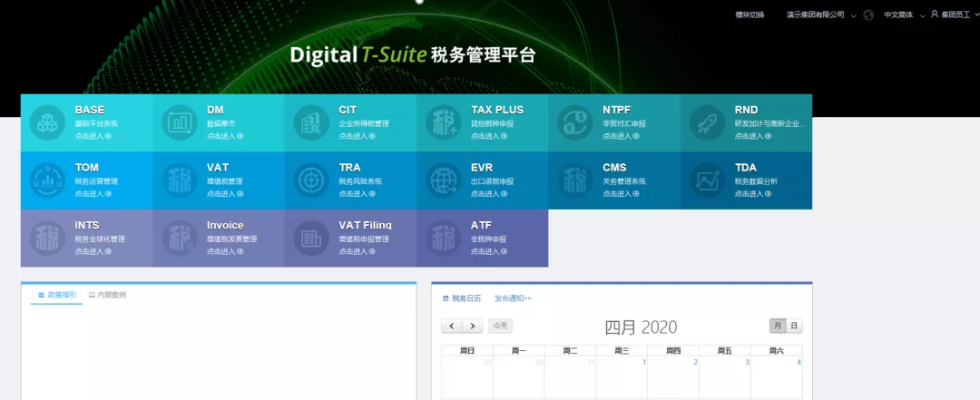Click 点击进入 under TDA
980x400 pixels.
(753, 194)
